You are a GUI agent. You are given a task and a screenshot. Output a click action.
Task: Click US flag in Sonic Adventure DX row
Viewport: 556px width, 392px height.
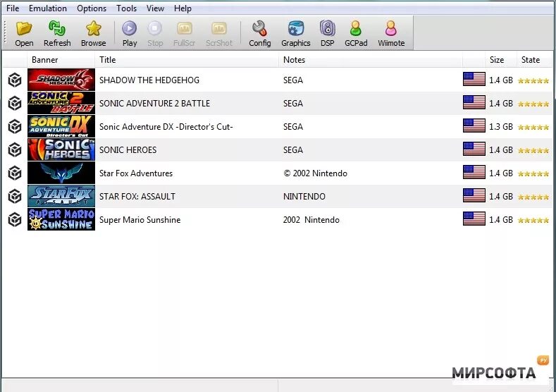(474, 125)
